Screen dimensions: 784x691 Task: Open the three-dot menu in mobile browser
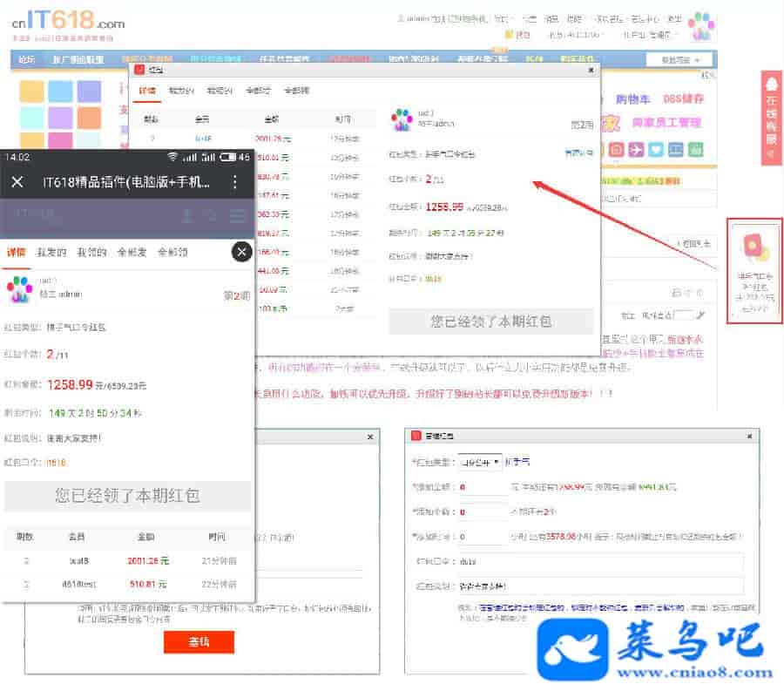234,182
